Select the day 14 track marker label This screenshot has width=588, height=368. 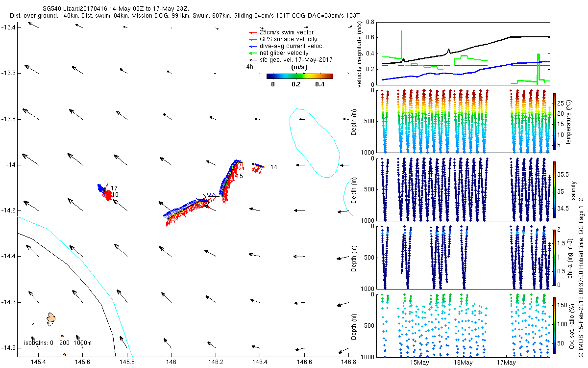273,167
